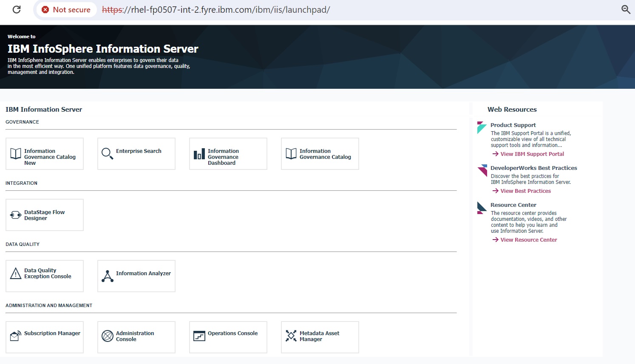The height and width of the screenshot is (364, 635).
Task: Launch the DataStage Flow Designer icon
Action: [15, 214]
